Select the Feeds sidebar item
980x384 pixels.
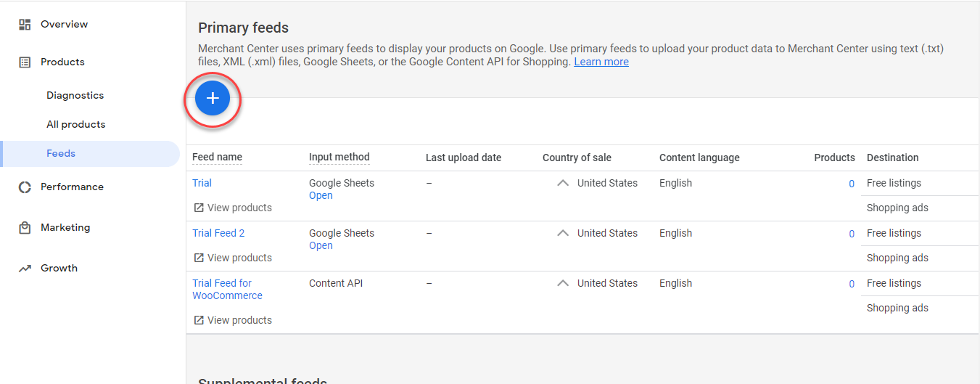click(90, 154)
